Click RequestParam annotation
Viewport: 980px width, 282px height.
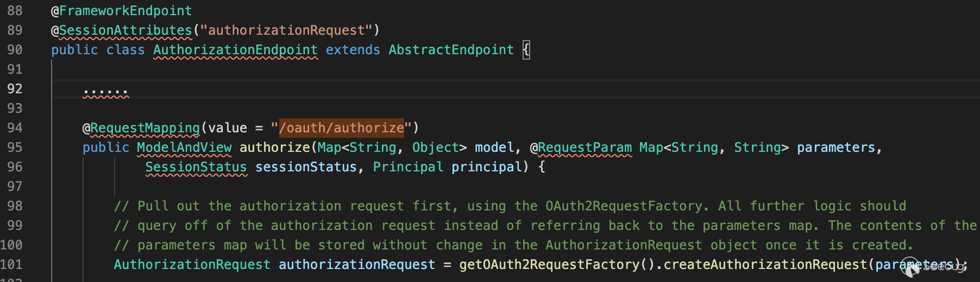coord(585,148)
